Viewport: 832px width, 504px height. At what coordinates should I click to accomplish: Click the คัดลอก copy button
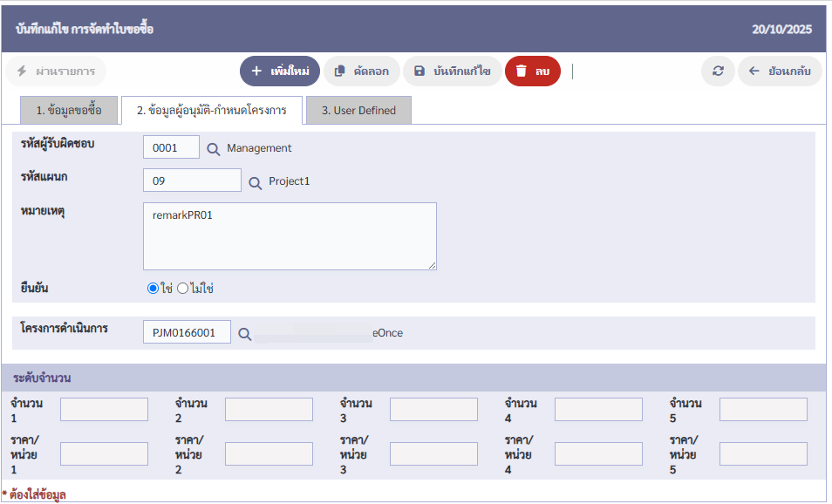click(x=362, y=71)
